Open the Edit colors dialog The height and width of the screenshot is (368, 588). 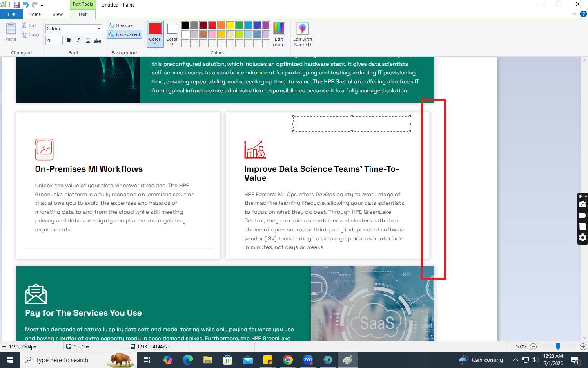tap(279, 34)
